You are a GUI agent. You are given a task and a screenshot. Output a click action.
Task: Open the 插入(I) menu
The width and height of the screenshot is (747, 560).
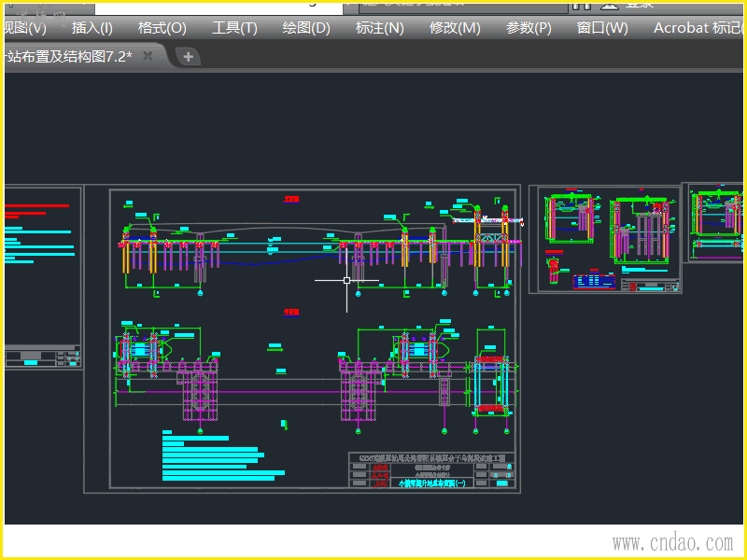[x=92, y=28]
